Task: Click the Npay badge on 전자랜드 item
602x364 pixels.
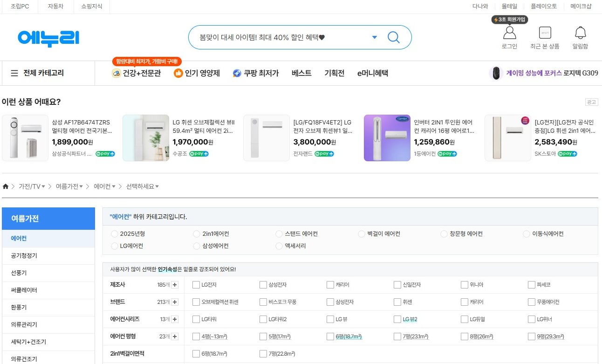Action: point(324,154)
